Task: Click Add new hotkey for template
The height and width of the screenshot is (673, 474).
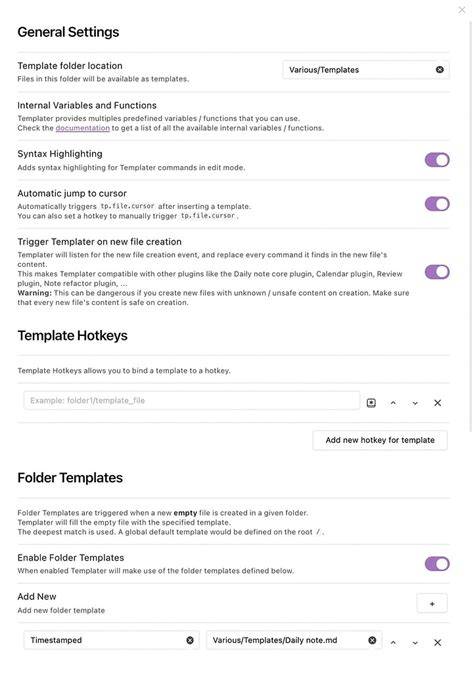Action: (x=380, y=440)
